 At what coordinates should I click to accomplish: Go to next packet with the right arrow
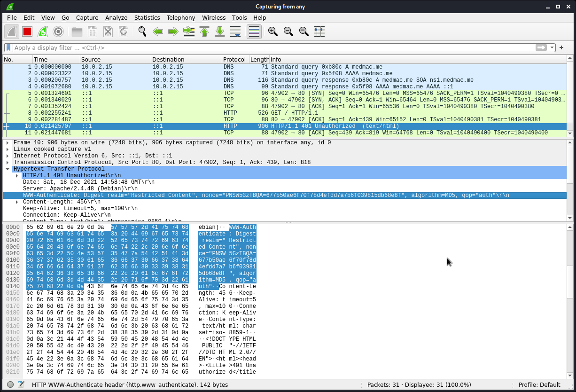pos(173,31)
